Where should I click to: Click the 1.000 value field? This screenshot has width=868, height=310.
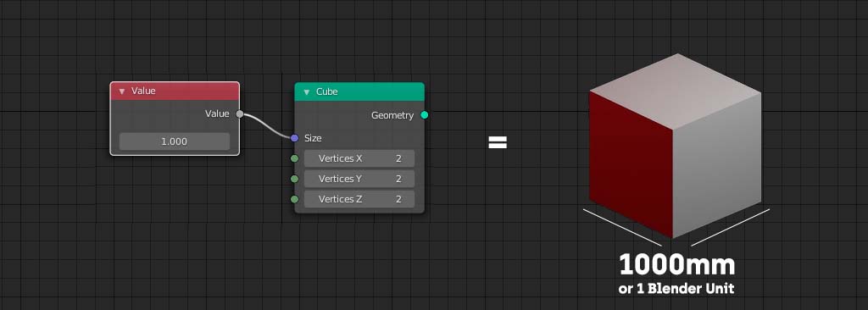(175, 141)
